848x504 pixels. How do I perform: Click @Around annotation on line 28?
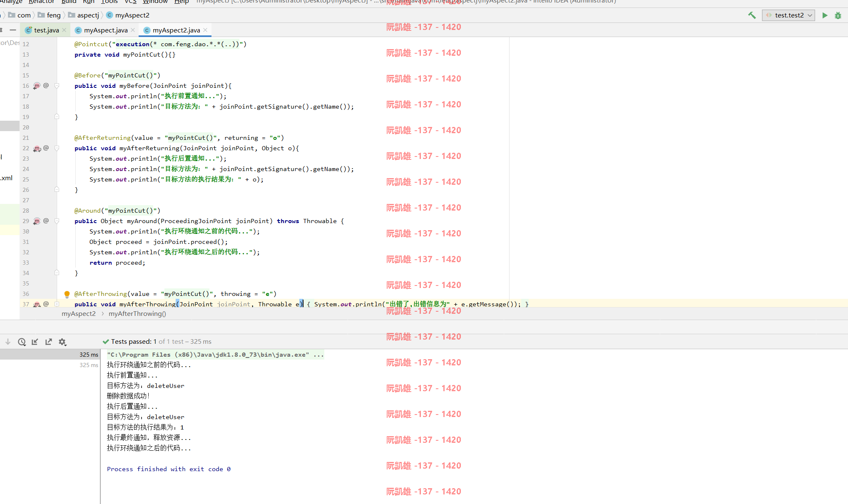(87, 211)
